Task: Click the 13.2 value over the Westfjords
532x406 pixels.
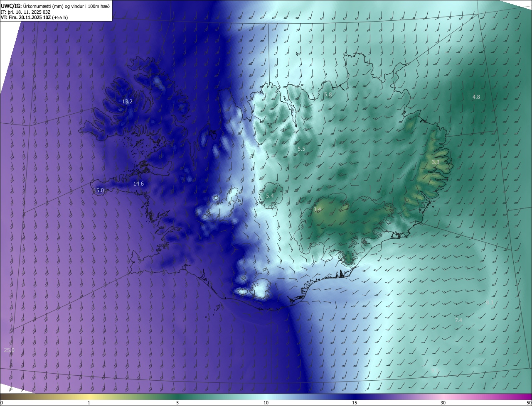Action: pos(127,102)
